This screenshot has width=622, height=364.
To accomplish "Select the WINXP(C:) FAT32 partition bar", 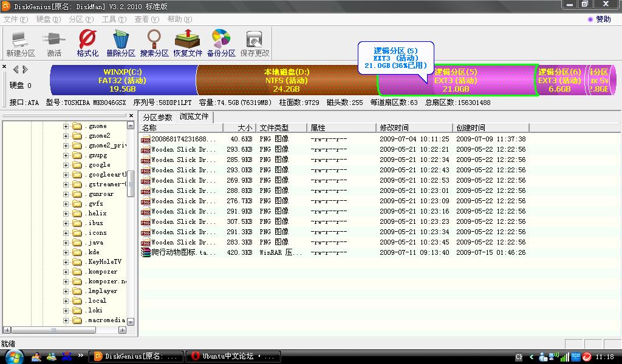I will (123, 81).
